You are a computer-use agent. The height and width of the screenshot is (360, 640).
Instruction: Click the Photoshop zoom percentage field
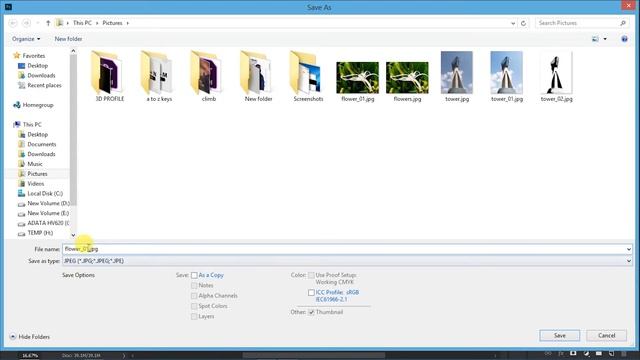tap(30, 356)
